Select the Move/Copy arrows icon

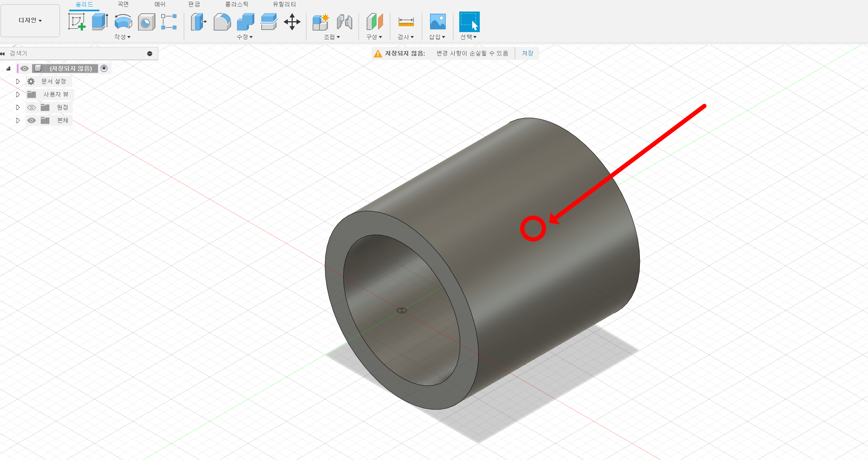[x=292, y=22]
